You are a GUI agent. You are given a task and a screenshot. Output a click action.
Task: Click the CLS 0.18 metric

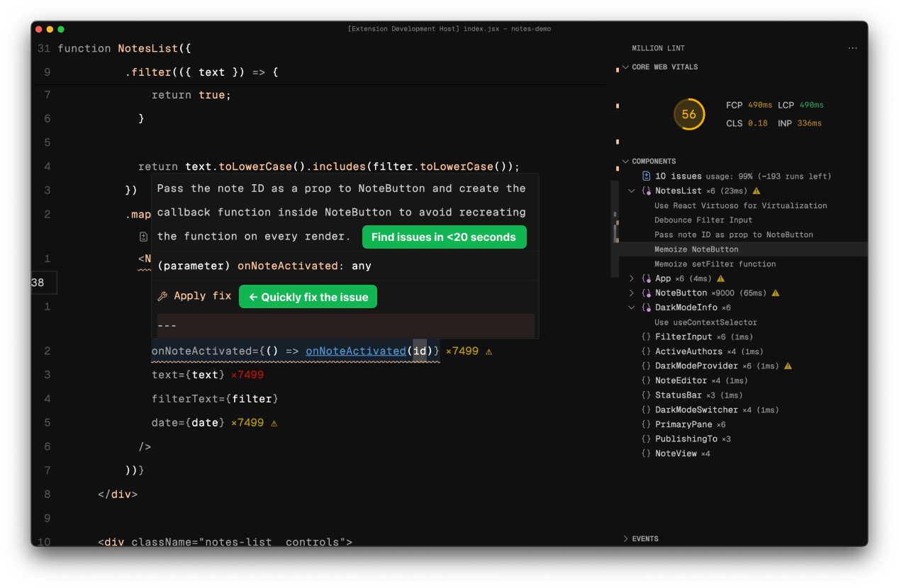747,123
